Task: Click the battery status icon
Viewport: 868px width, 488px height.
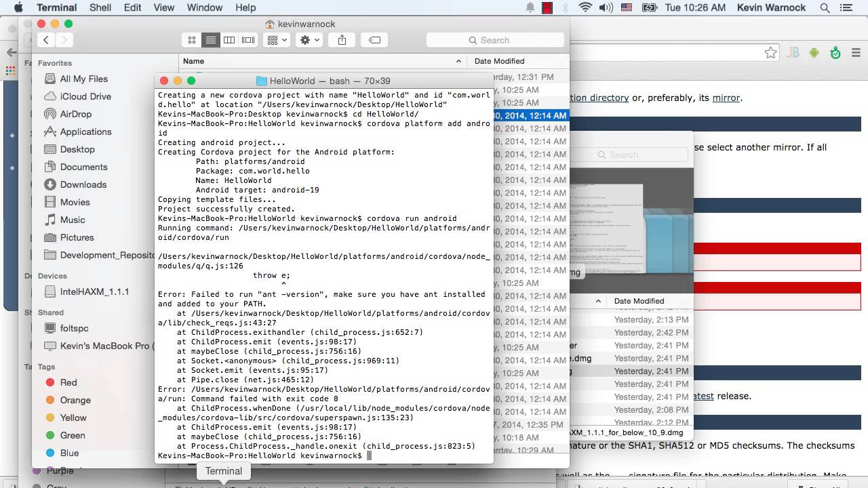Action: click(649, 8)
